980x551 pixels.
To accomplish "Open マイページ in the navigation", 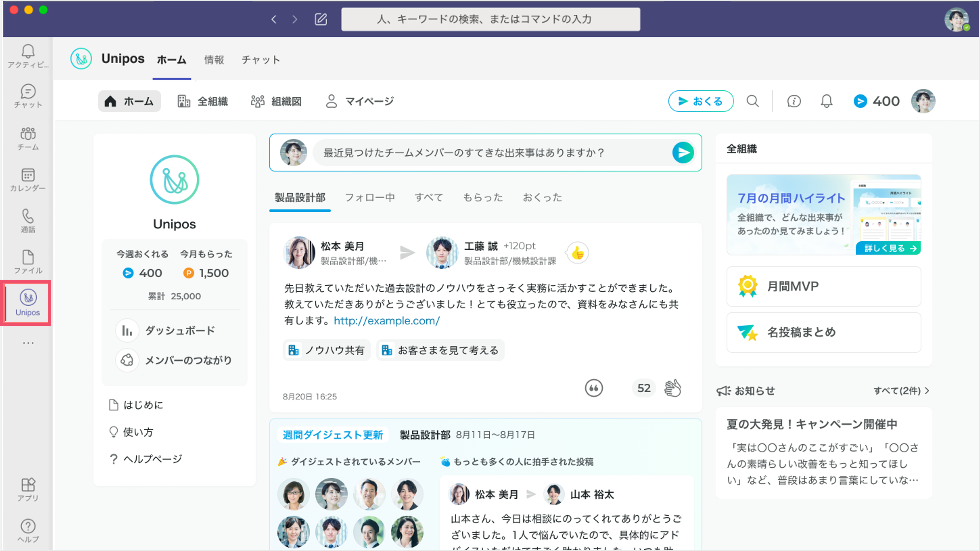I will [x=360, y=101].
